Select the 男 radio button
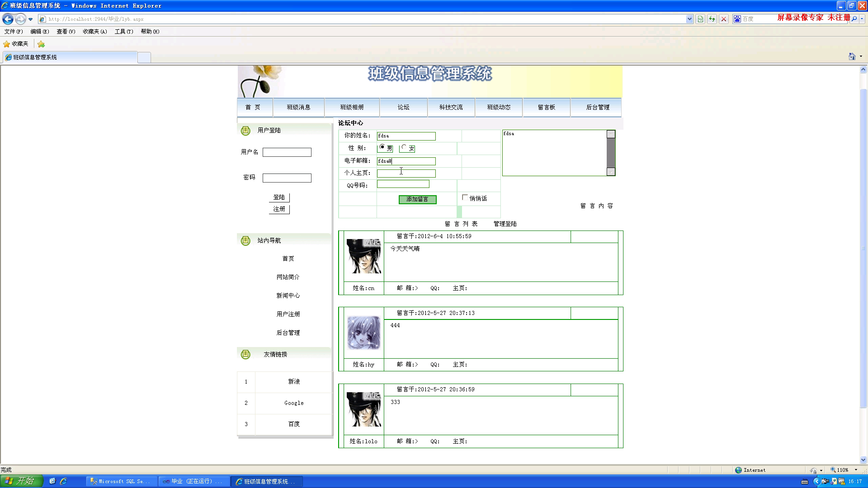868x488 pixels. [382, 147]
